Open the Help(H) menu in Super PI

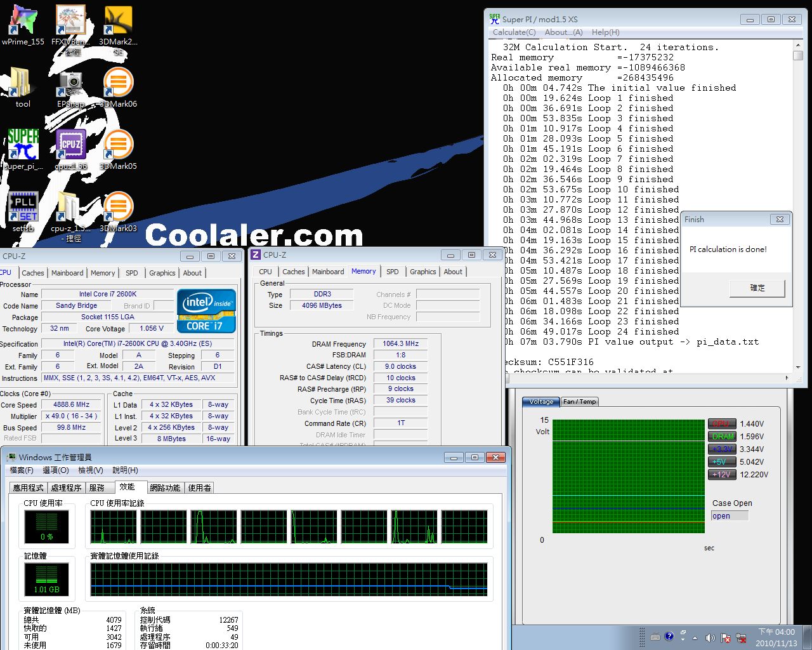(x=605, y=32)
